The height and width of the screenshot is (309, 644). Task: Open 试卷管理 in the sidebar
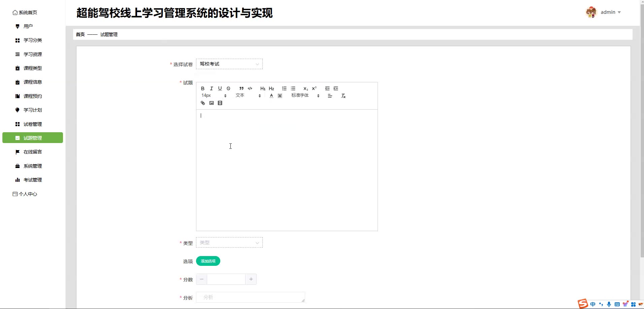tap(33, 124)
